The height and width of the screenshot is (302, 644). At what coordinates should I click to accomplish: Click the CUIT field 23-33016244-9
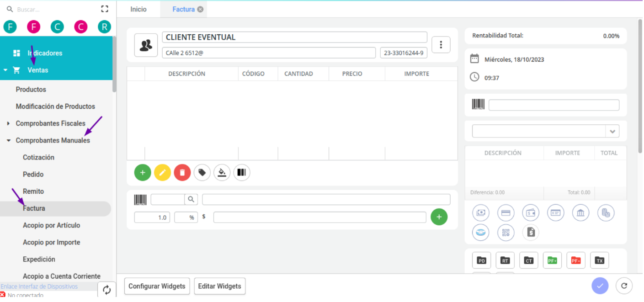click(404, 53)
